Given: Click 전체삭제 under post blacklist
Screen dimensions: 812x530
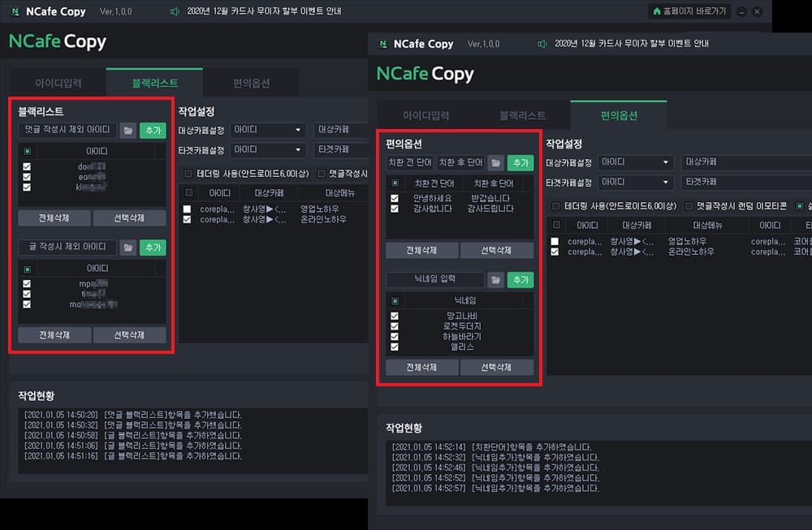Looking at the screenshot, I should tap(54, 335).
